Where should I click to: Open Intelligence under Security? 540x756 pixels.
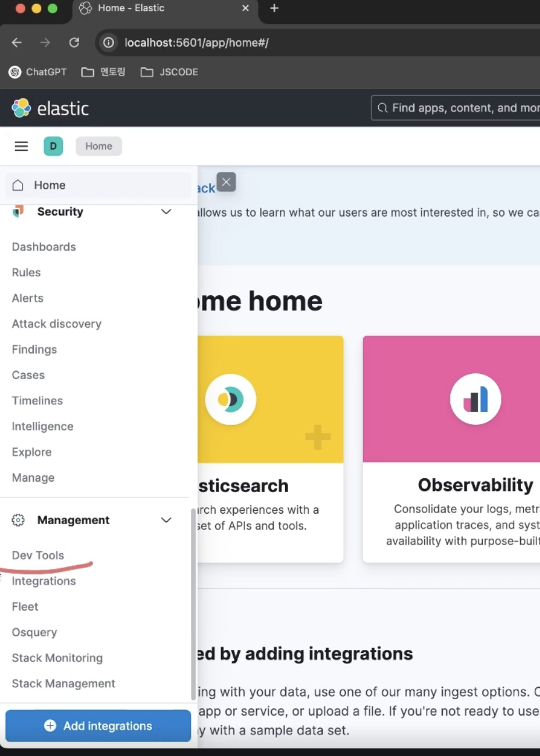point(42,426)
